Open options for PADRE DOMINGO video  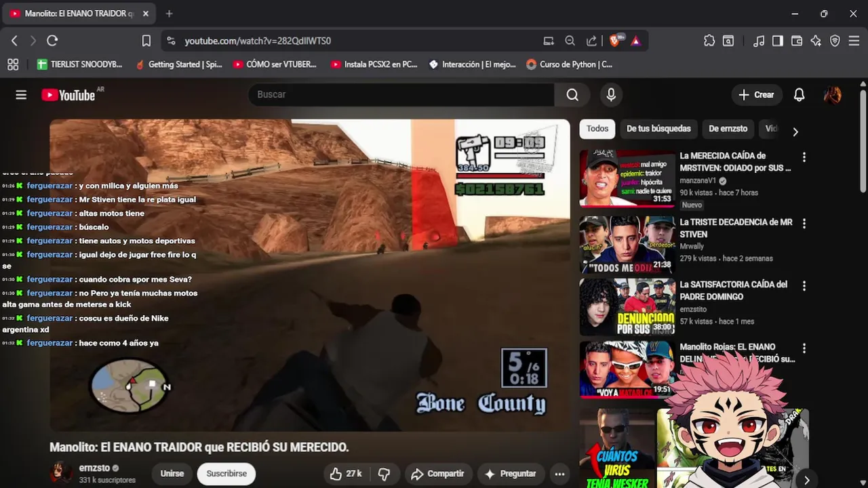tap(804, 286)
